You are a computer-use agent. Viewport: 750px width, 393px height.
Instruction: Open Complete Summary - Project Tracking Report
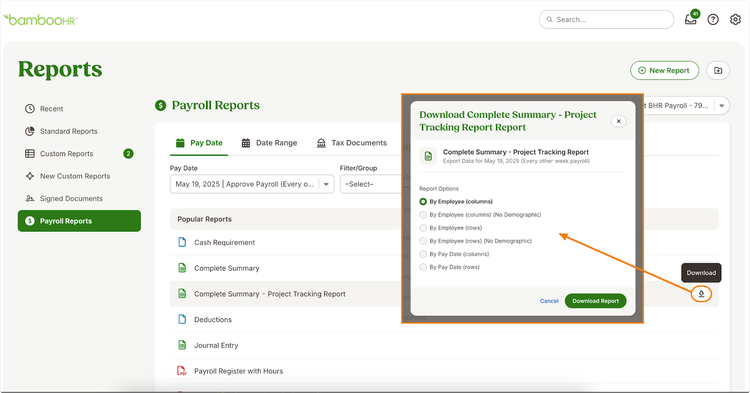270,294
